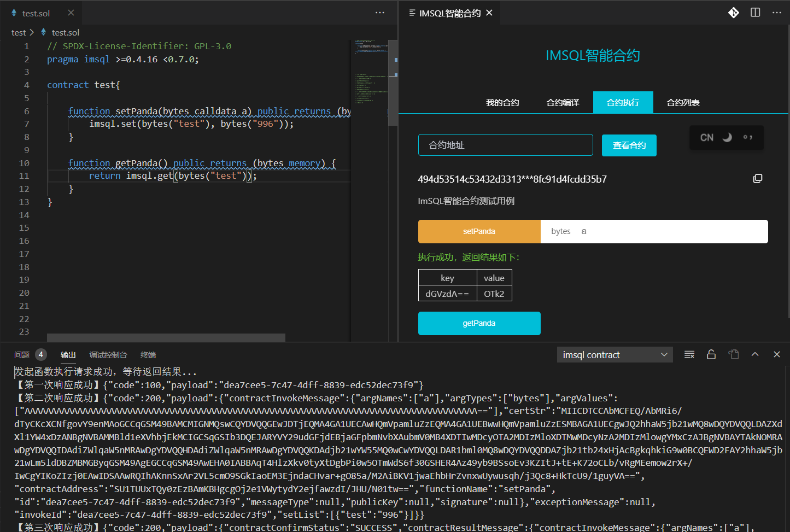Focus the 合约地址 input field

pos(506,145)
